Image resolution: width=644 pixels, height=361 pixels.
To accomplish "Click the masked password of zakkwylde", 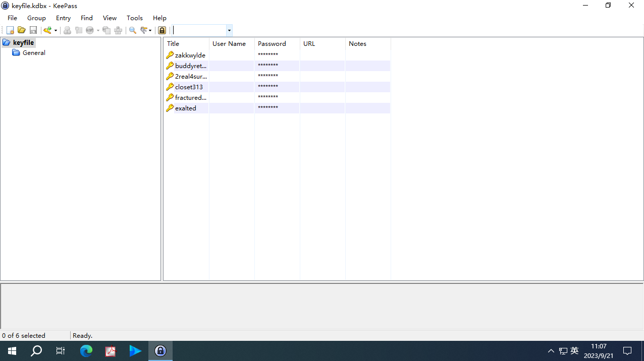I will [268, 55].
